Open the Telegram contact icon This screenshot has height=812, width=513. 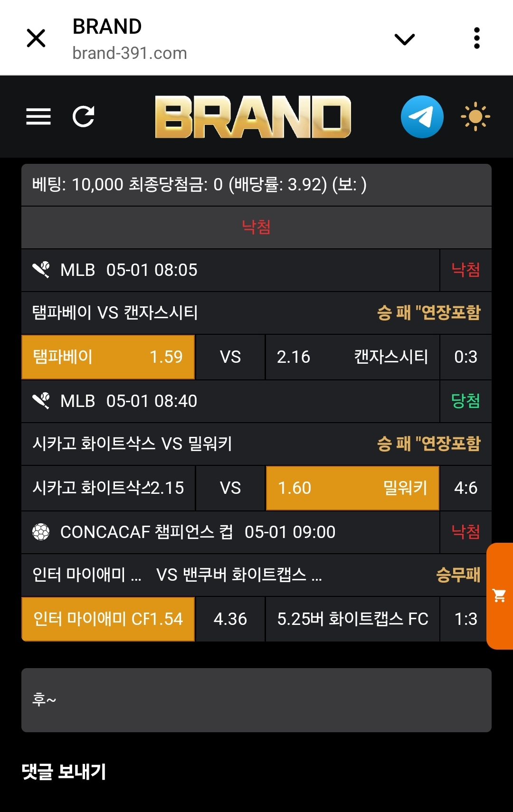(422, 116)
